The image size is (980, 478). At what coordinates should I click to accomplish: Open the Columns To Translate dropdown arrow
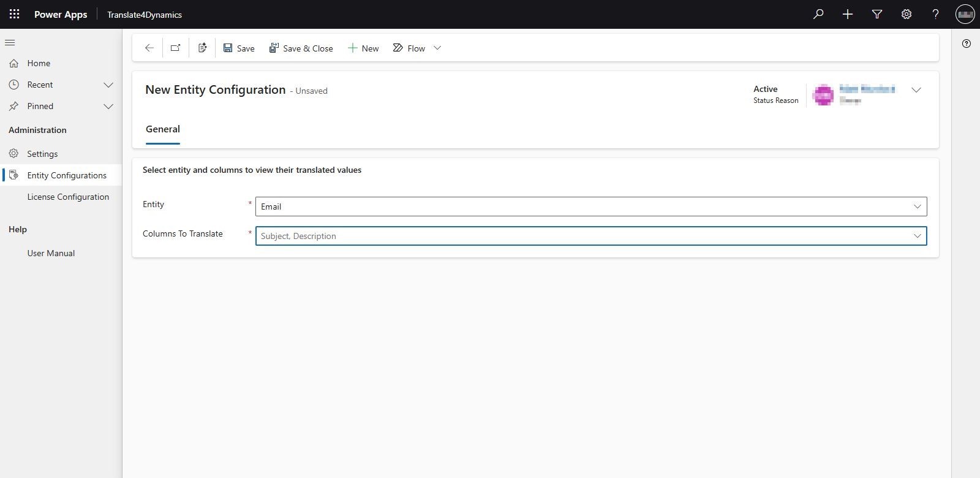tap(918, 236)
